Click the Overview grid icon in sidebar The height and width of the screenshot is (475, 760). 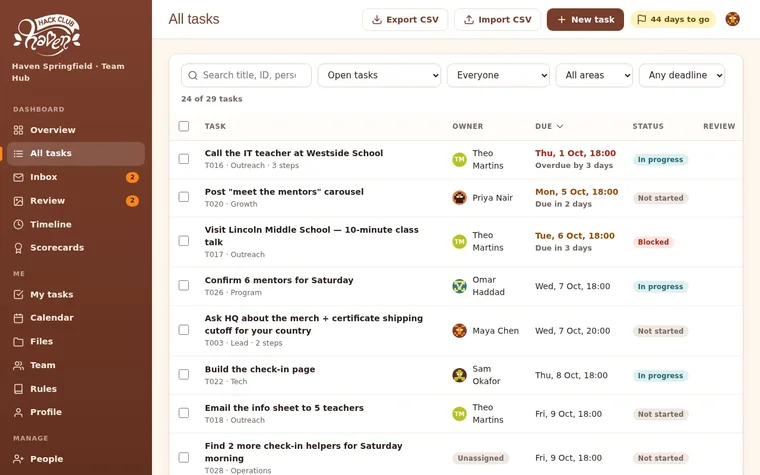pyautogui.click(x=18, y=130)
